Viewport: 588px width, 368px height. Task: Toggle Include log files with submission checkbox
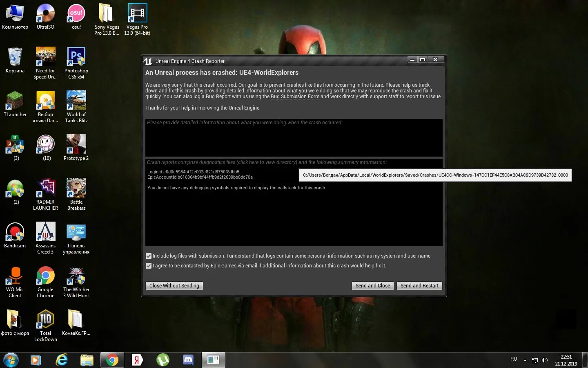coord(149,256)
